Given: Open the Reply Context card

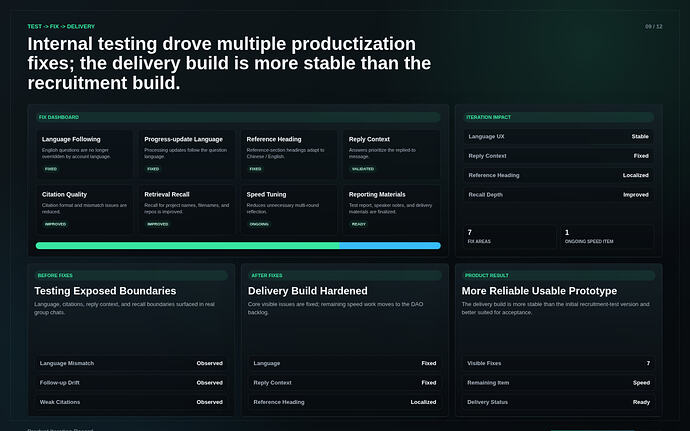Looking at the screenshot, I should (391, 154).
